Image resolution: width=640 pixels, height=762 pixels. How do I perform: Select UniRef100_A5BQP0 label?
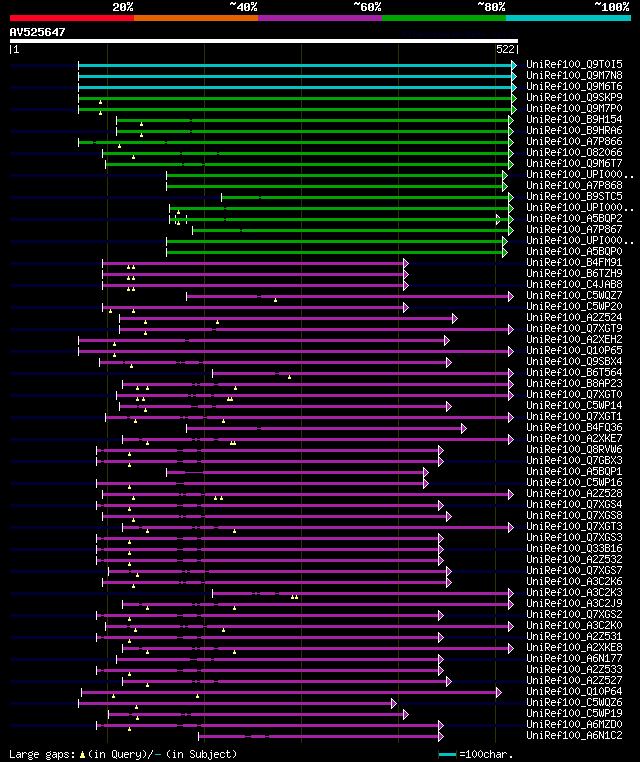coord(574,252)
